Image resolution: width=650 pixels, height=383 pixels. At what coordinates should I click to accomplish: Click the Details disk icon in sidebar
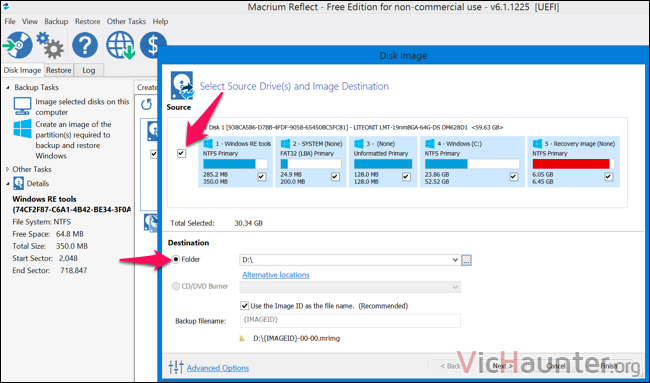19,183
